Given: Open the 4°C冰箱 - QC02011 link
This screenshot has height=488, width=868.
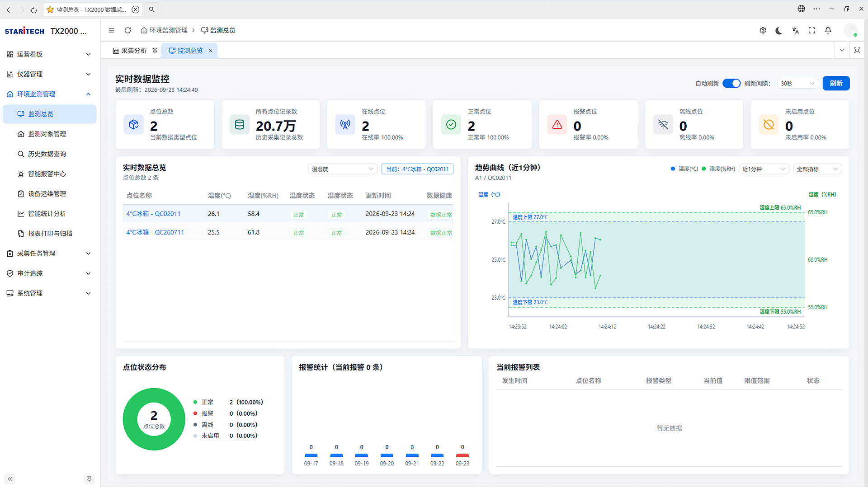Looking at the screenshot, I should [153, 214].
